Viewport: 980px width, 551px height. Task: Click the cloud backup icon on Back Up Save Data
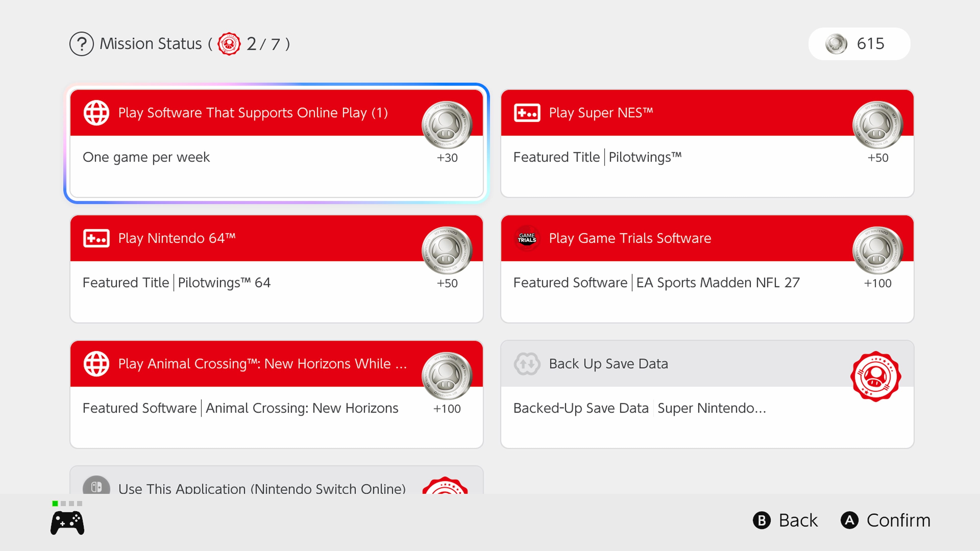click(527, 364)
